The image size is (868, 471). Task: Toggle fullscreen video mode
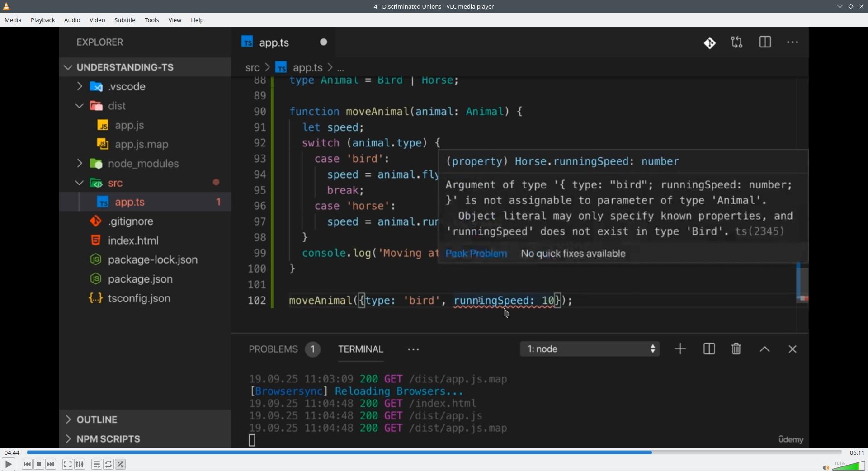click(67, 464)
